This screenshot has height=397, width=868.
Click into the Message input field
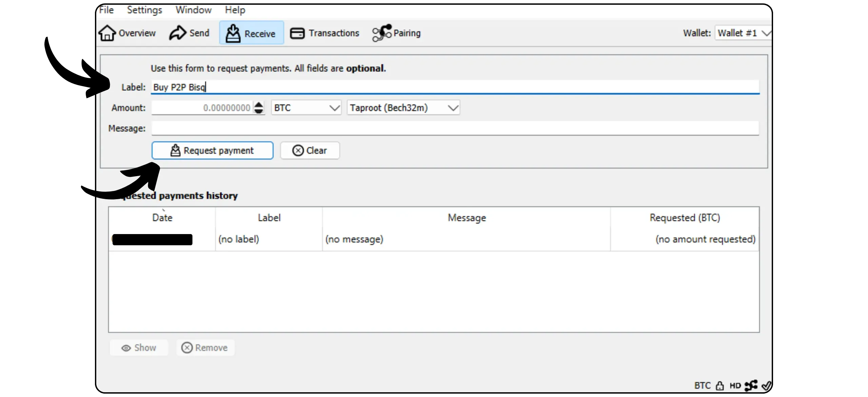[x=454, y=128]
